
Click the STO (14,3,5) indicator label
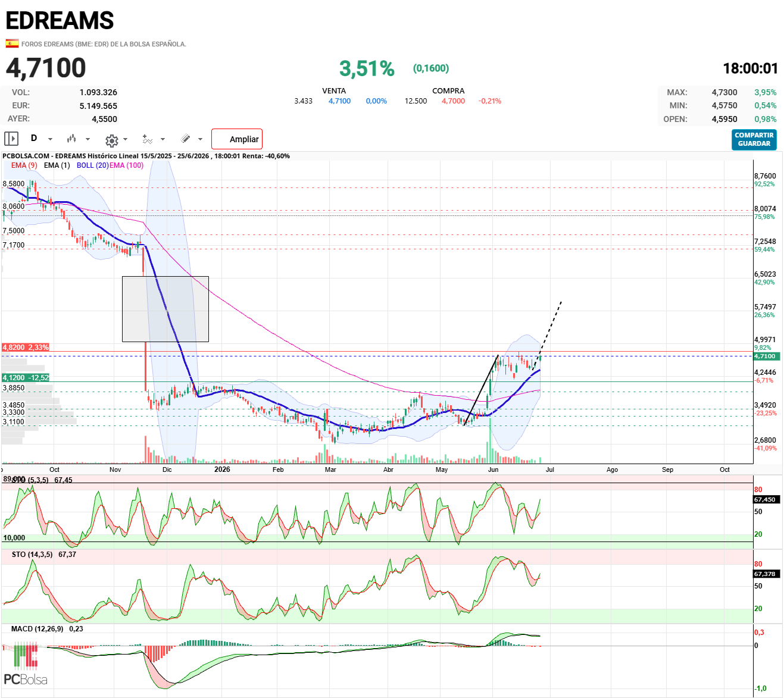(x=32, y=555)
